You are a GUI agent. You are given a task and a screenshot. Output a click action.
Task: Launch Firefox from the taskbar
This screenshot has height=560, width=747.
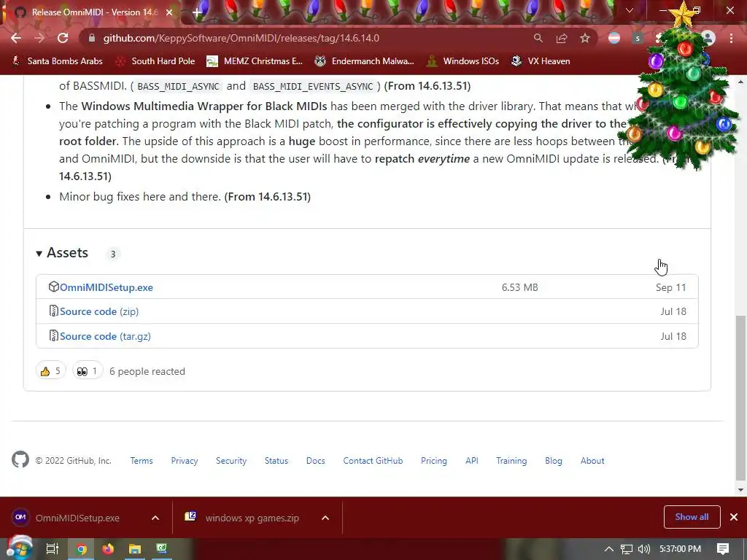point(108,549)
